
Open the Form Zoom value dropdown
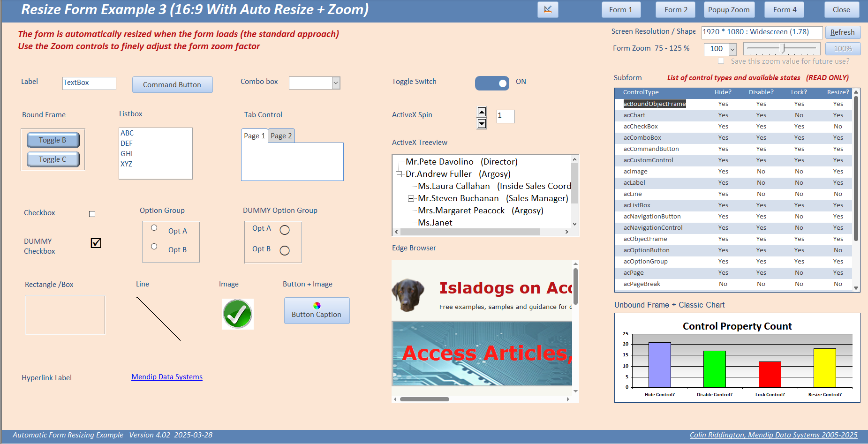[x=732, y=49]
